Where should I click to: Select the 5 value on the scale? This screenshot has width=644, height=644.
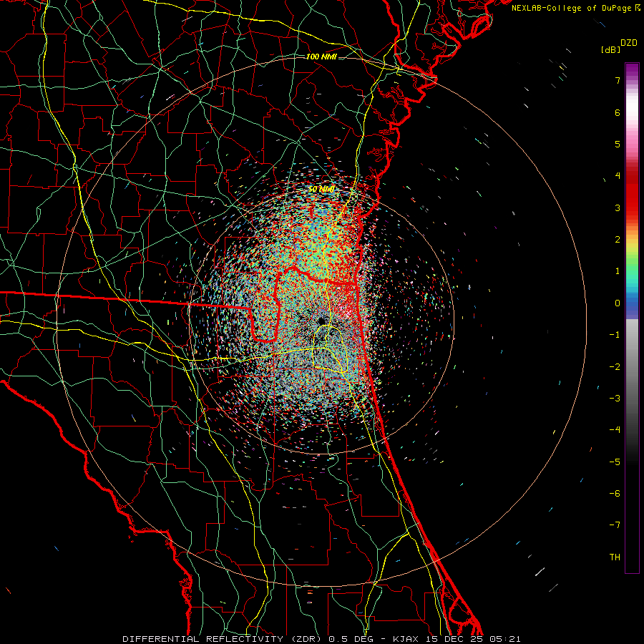click(618, 144)
